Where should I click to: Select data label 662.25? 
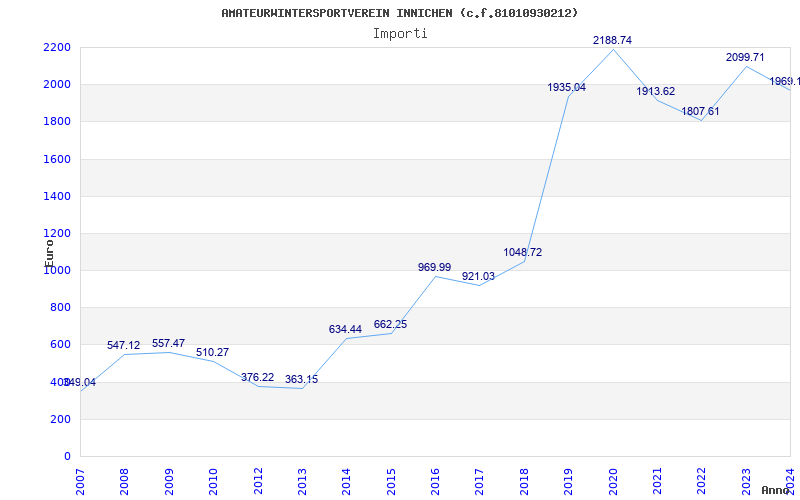(390, 324)
